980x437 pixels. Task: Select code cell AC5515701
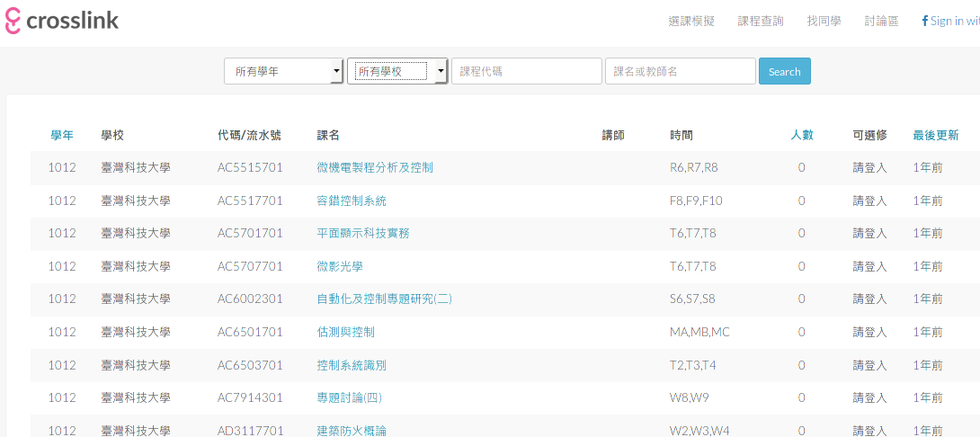pos(250,167)
